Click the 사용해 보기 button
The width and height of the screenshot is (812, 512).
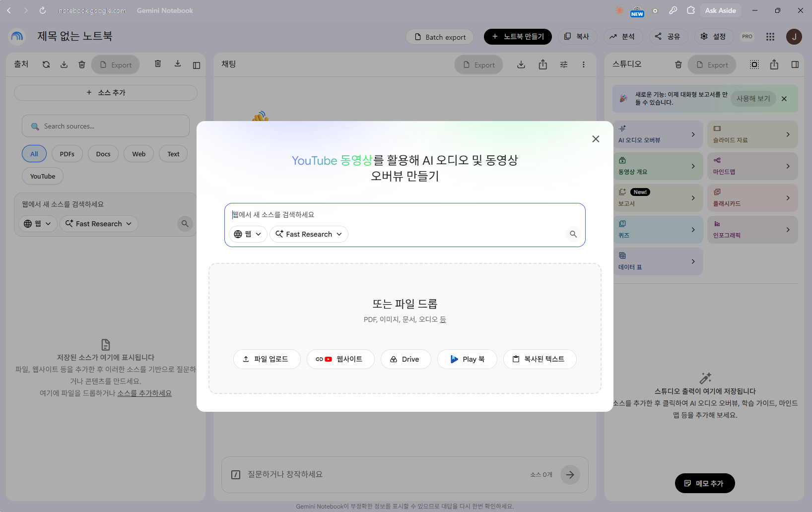click(753, 99)
